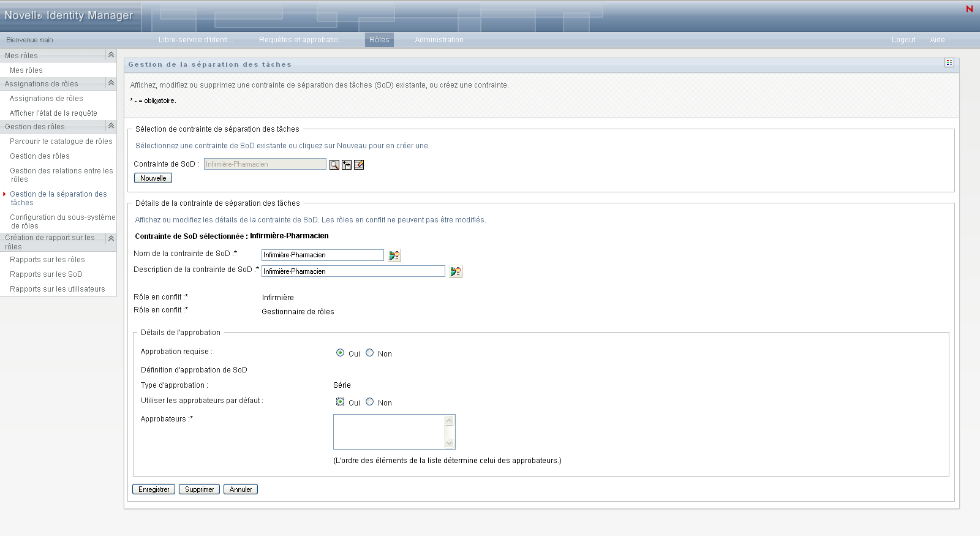Click the SoD constraint search magnifier icon
This screenshot has width=980, height=536.
point(334,165)
